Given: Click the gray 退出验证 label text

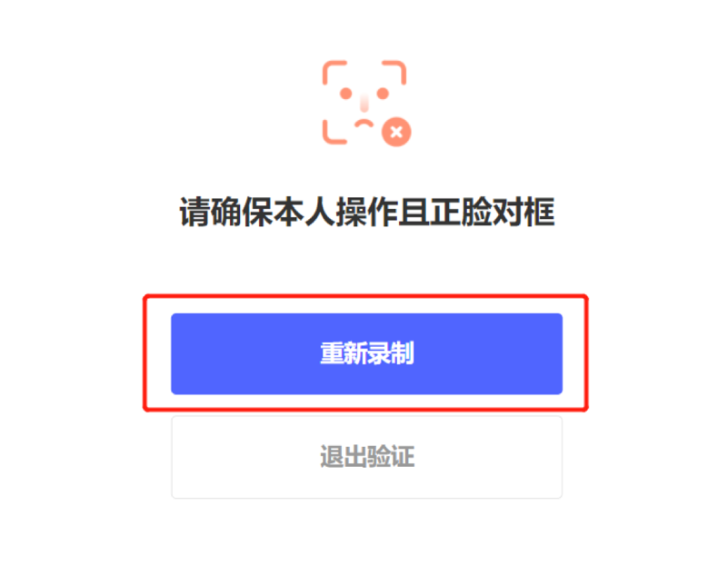Looking at the screenshot, I should coord(367,457).
